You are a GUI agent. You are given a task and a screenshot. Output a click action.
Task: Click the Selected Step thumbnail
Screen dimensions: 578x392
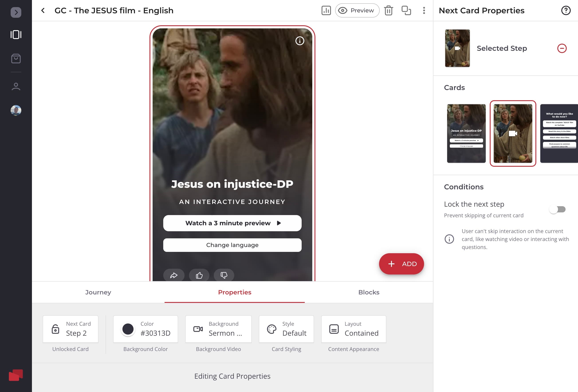click(457, 48)
